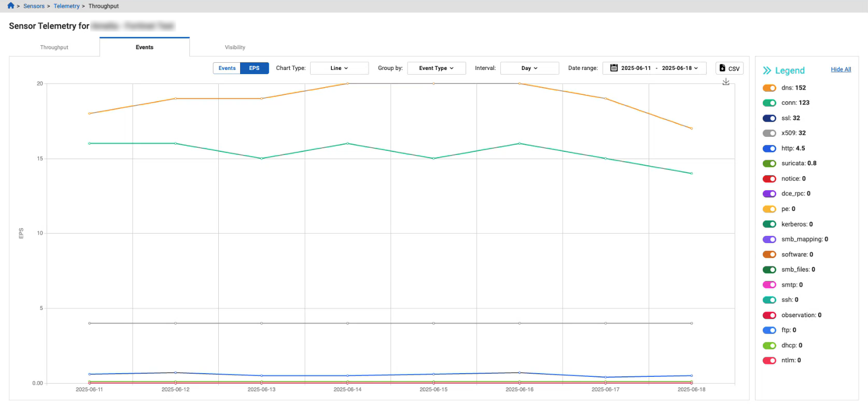868x410 pixels.
Task: Open the Chart Type Line dropdown
Action: [x=339, y=68]
